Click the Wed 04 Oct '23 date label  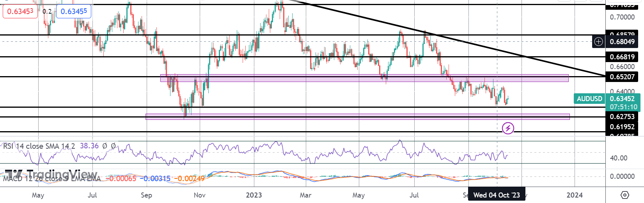click(497, 195)
